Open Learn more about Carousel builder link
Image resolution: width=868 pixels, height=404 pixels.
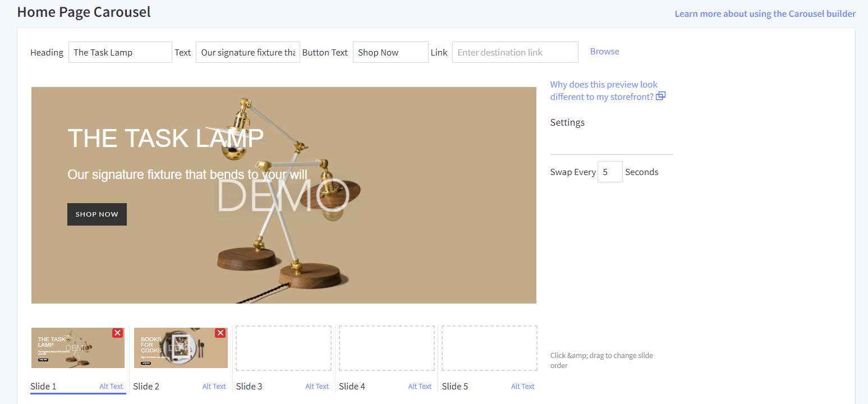click(x=765, y=13)
